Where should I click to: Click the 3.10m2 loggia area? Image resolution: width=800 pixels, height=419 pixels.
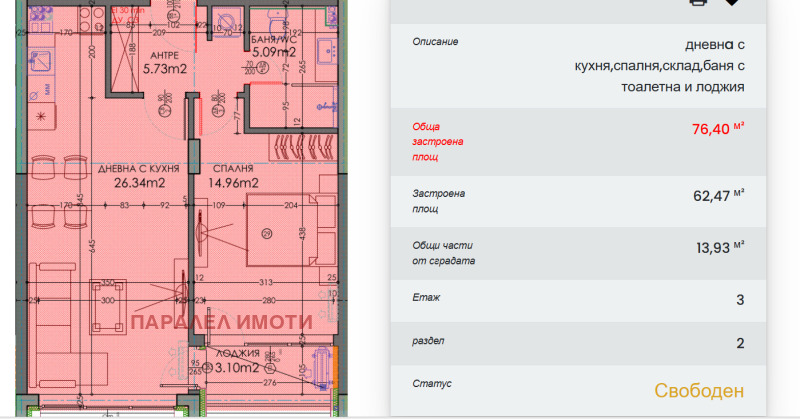[237, 367]
